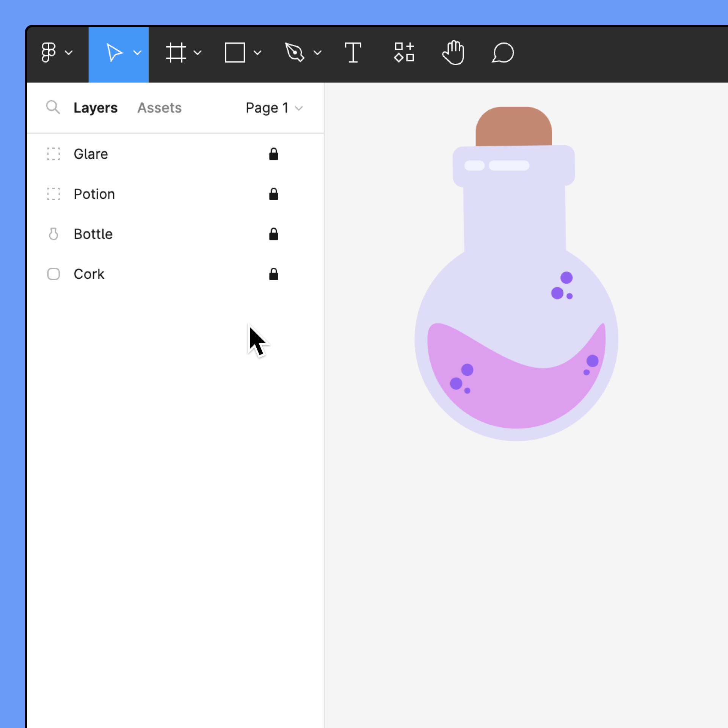This screenshot has height=728, width=728.
Task: Expand the Figma menu chevron
Action: 69,53
